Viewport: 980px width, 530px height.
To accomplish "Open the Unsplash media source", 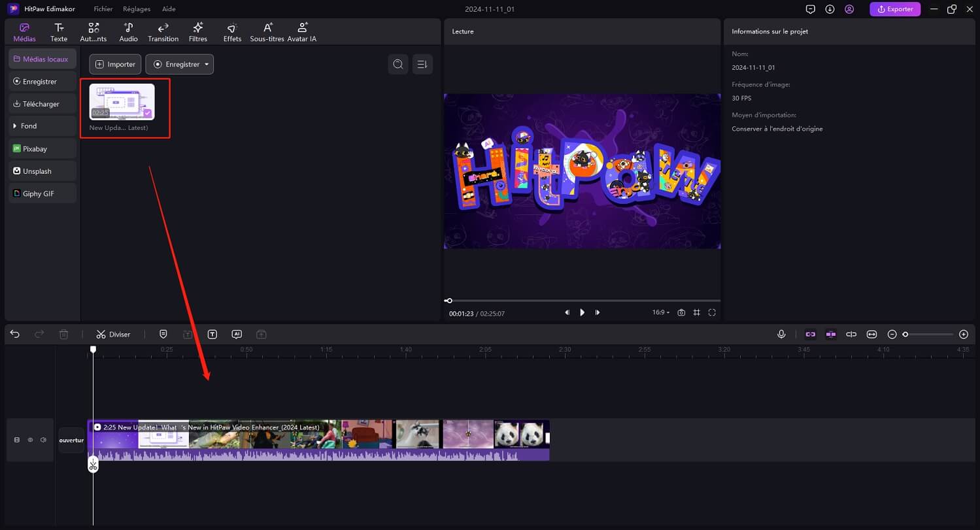I will tap(42, 171).
